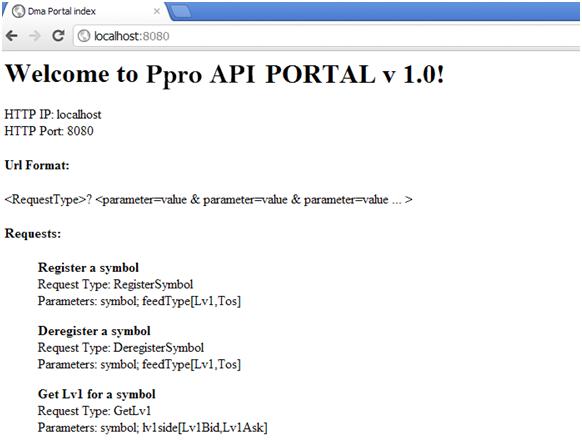Click the localhost:8080 address field
The image size is (582, 447).
(x=327, y=36)
